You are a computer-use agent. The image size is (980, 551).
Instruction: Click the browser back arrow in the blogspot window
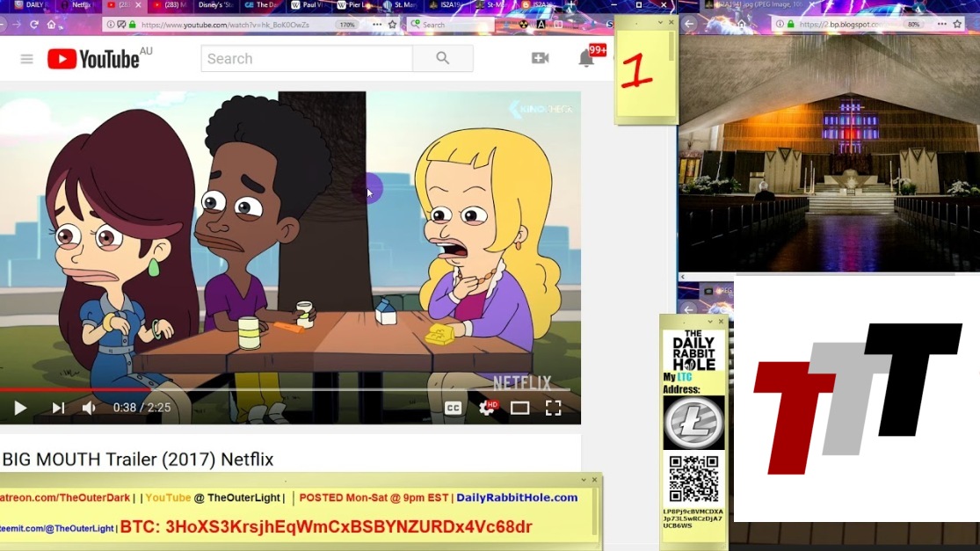[x=691, y=25]
